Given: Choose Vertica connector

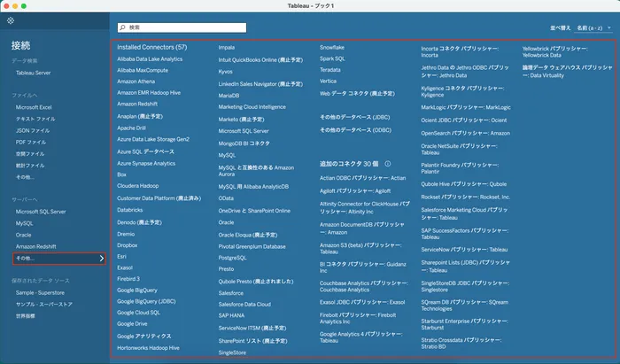Looking at the screenshot, I should click(328, 81).
